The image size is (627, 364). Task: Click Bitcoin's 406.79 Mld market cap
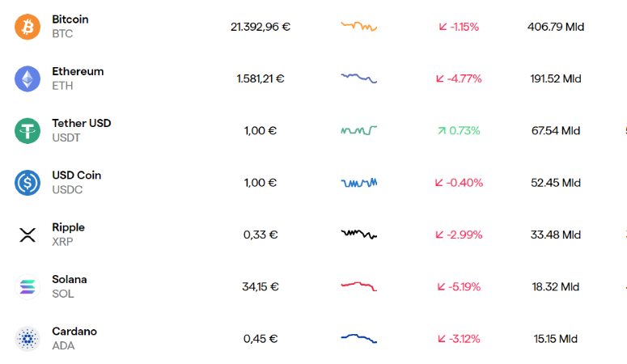coord(556,27)
